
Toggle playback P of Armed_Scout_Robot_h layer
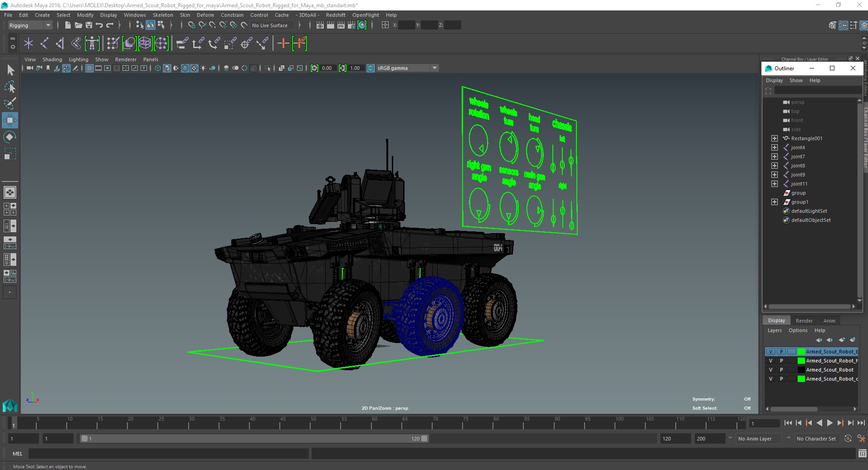pyautogui.click(x=781, y=361)
